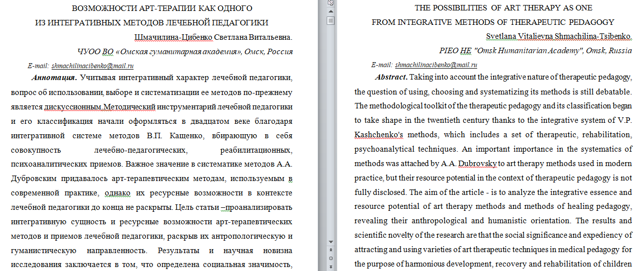Click the Previous Page double-arrow button
The image size is (644, 271).
[331, 251]
